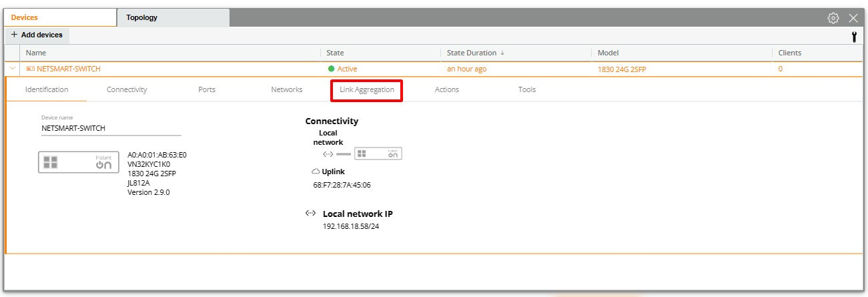This screenshot has height=297, width=868.
Task: Open the Ports sub-tab
Action: point(207,89)
